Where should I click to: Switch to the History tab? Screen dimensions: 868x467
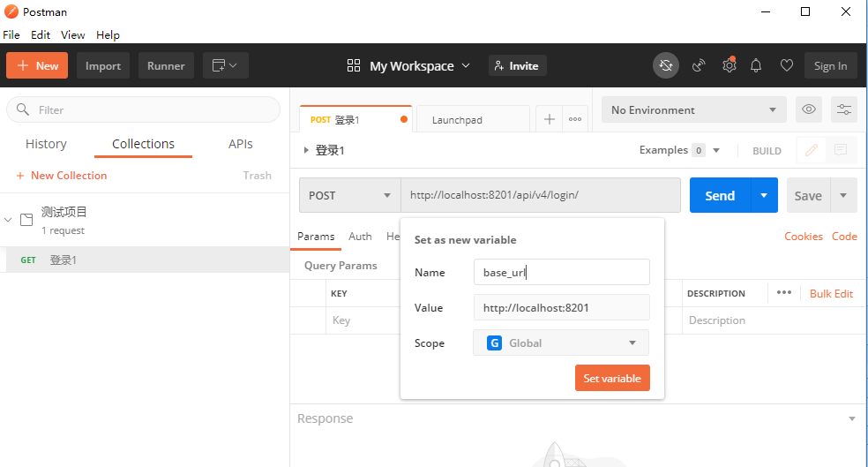(x=46, y=144)
